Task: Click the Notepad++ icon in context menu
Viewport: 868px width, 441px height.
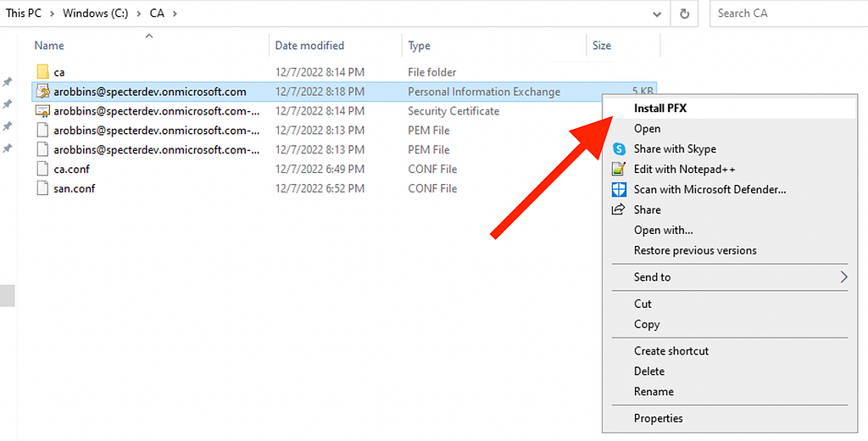Action: point(618,169)
